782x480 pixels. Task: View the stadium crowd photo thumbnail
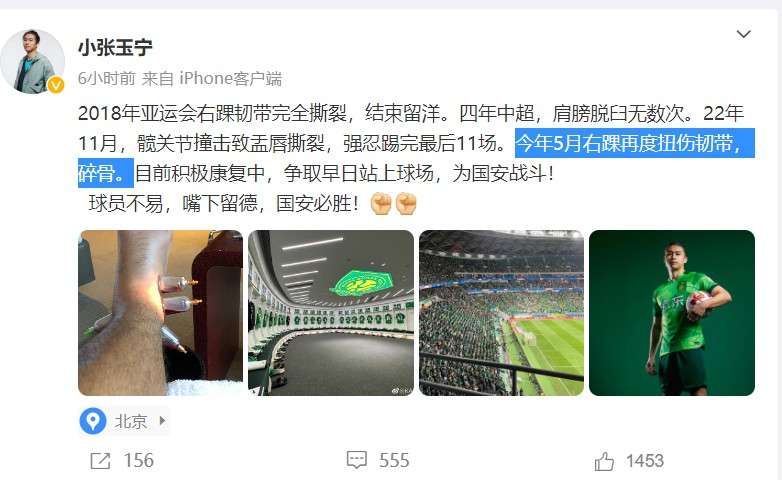[501, 313]
